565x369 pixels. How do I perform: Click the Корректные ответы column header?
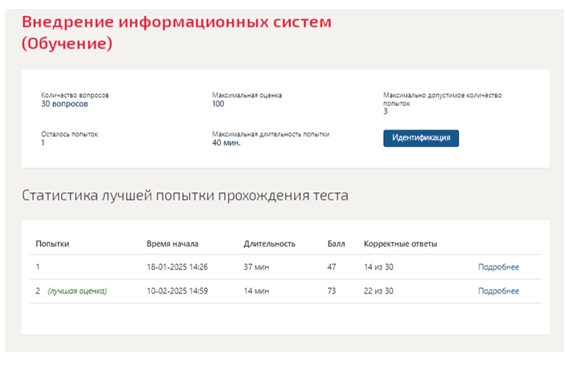400,244
